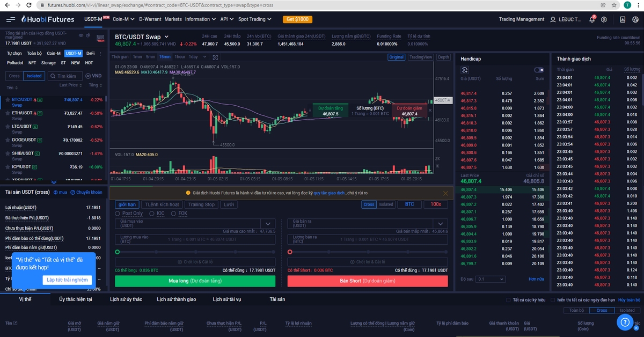Click Mua long (Dự đoán tăng) button
This screenshot has width=644, height=337.
click(195, 281)
